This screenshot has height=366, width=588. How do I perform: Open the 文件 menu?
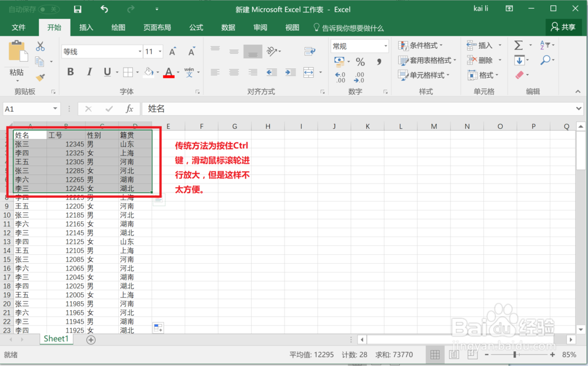tap(18, 28)
